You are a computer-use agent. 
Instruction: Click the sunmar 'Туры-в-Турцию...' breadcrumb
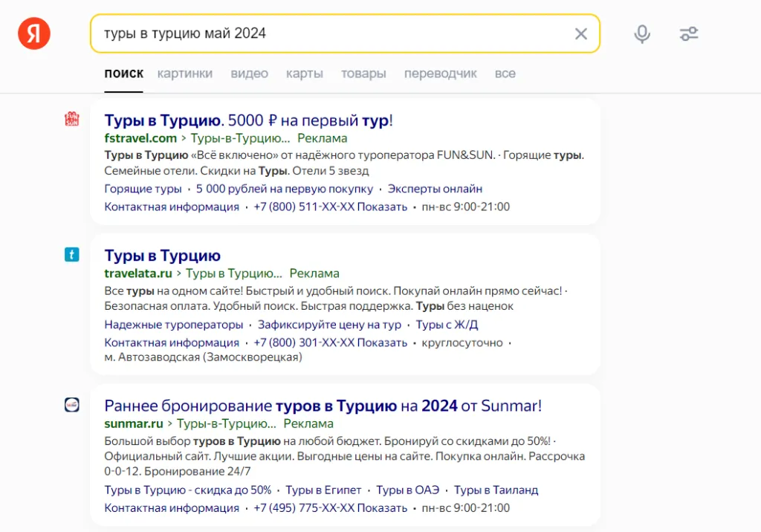tap(226, 424)
